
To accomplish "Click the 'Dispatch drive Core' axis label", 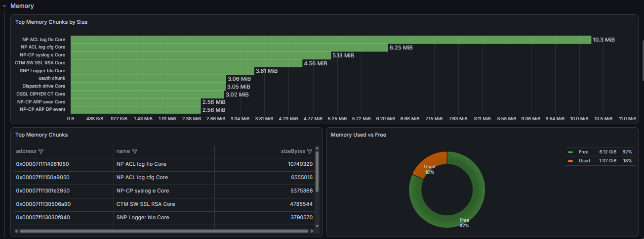I will point(44,86).
